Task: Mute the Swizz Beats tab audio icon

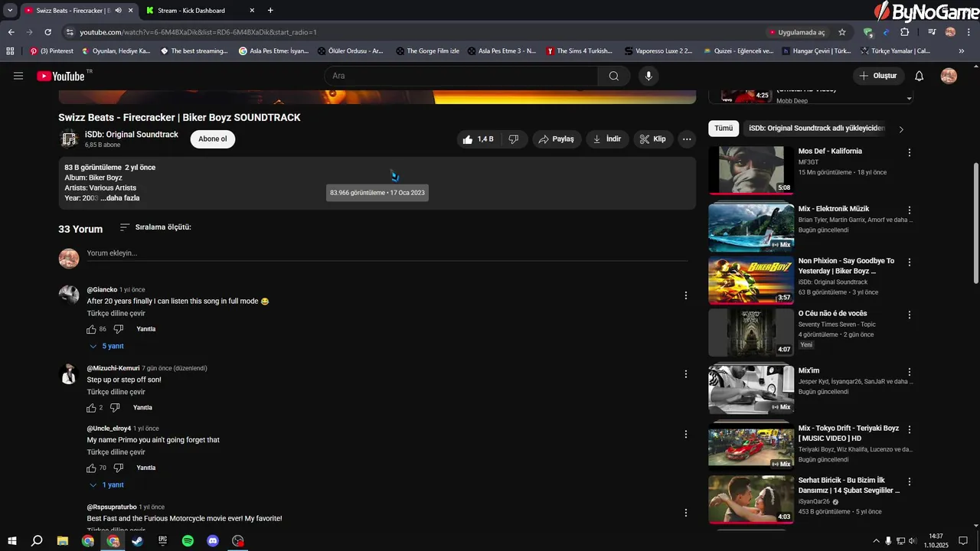Action: 118,11
